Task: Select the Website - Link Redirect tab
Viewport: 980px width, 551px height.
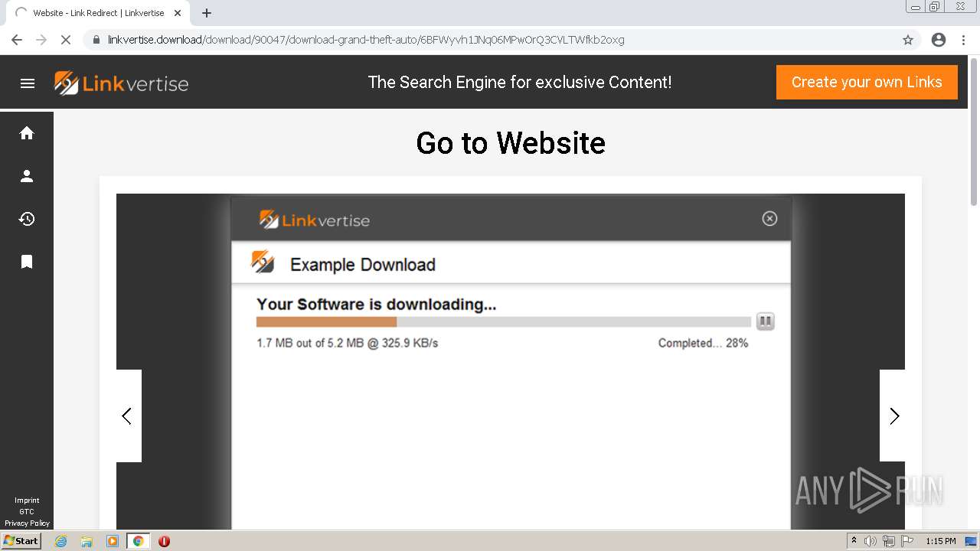Action: (x=98, y=13)
